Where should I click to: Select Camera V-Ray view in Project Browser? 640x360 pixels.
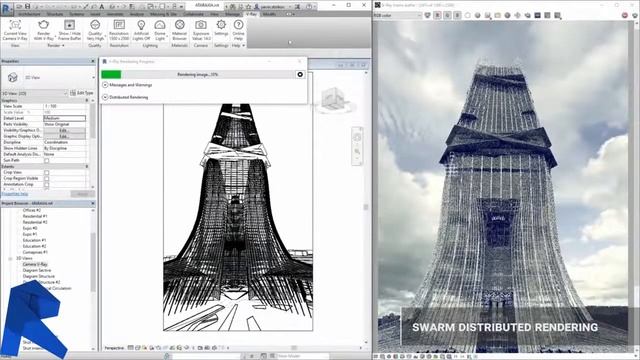pyautogui.click(x=35, y=264)
